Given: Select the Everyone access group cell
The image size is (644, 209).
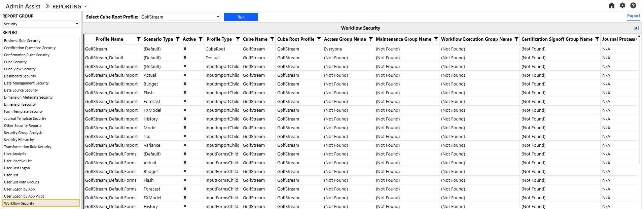Looking at the screenshot, I should point(333,49).
